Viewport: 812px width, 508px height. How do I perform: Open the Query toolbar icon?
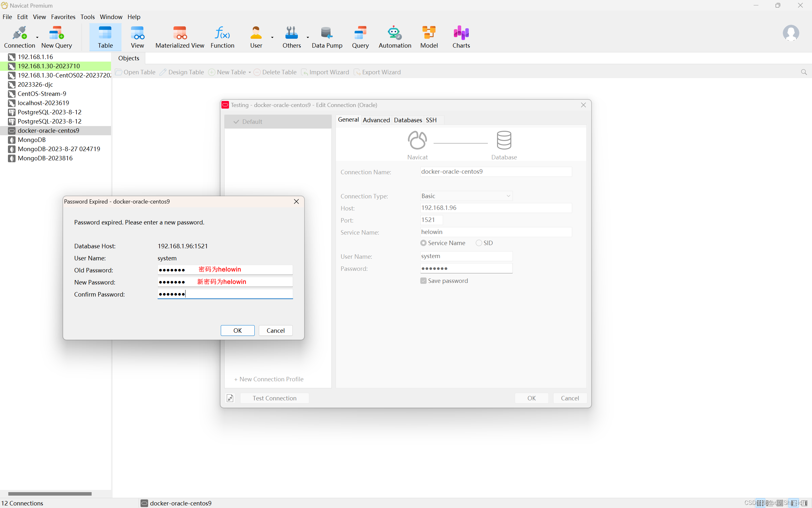(x=360, y=37)
